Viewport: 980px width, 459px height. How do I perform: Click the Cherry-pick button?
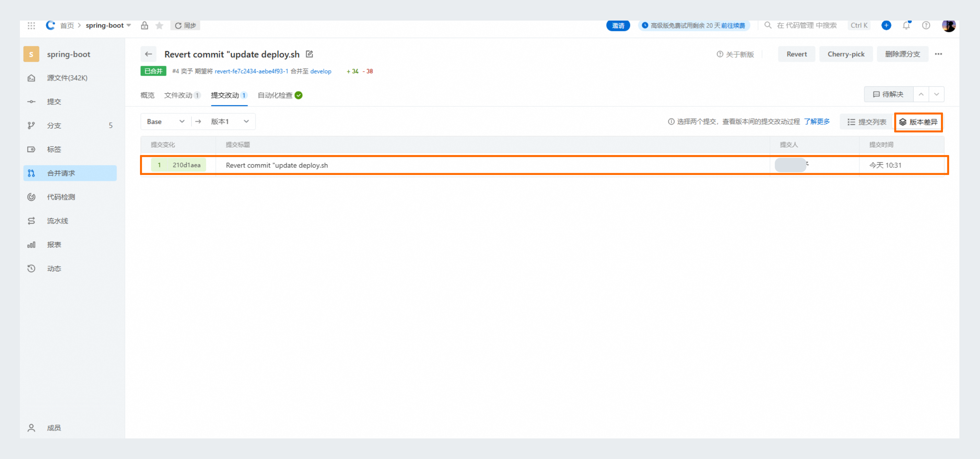[x=846, y=54]
